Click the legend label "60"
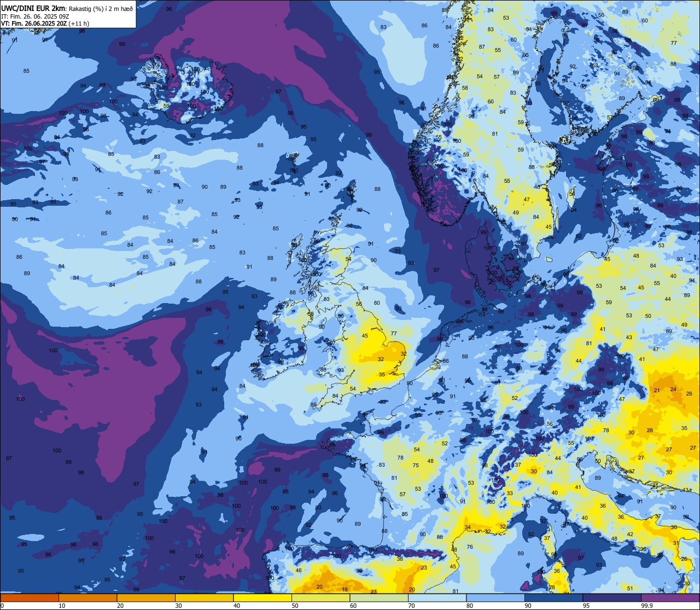 pos(353,606)
